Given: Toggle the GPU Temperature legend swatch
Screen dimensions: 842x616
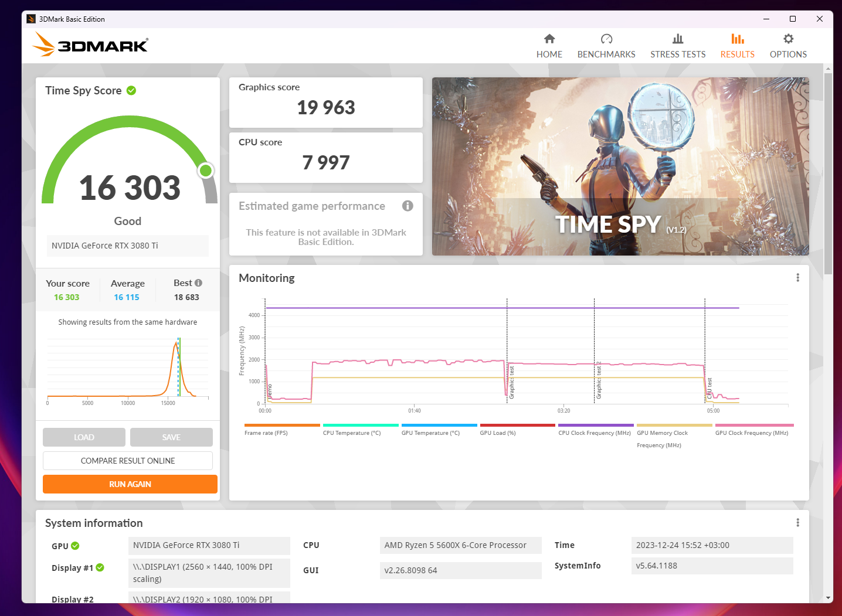Looking at the screenshot, I should click(439, 426).
